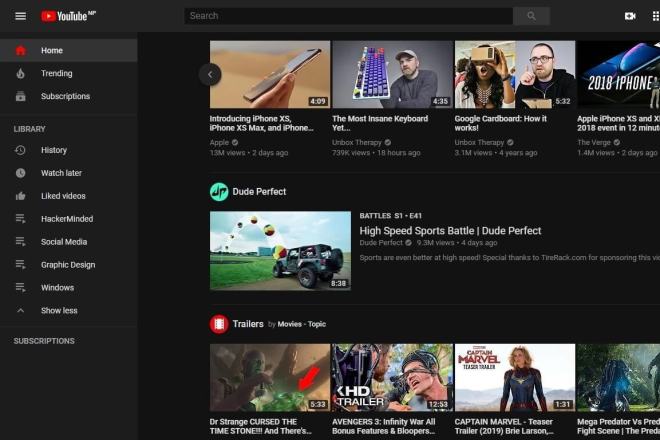Click the Watch later clock icon
This screenshot has height=440, width=660.
coord(20,173)
